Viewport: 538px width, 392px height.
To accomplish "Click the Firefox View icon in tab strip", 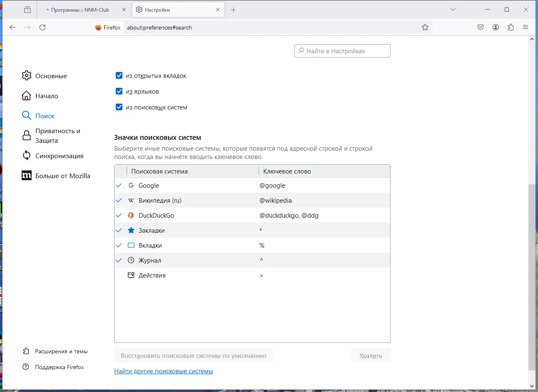I will [x=27, y=10].
